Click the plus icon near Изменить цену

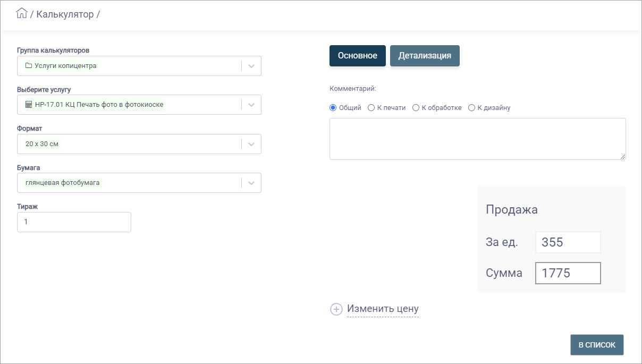336,309
